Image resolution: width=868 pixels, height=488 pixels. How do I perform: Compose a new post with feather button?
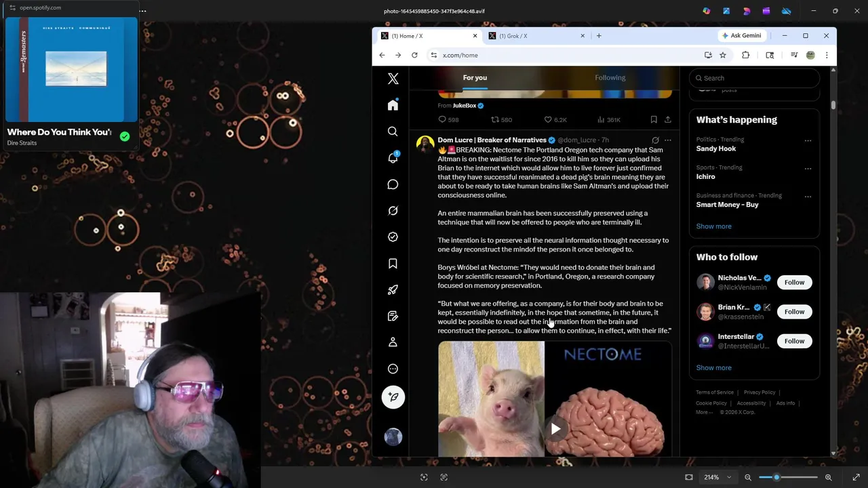point(393,397)
